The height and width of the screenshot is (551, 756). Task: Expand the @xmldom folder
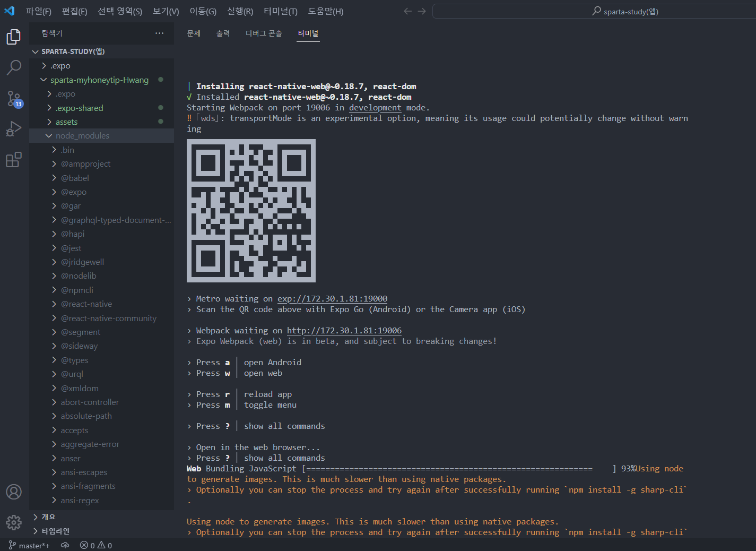point(101,388)
